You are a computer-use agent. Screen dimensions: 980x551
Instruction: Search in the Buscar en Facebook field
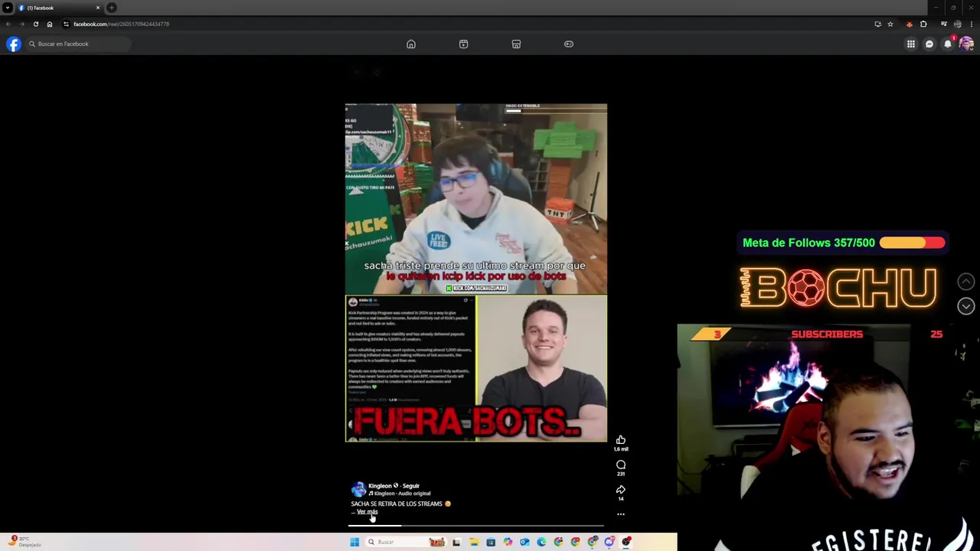(x=78, y=44)
